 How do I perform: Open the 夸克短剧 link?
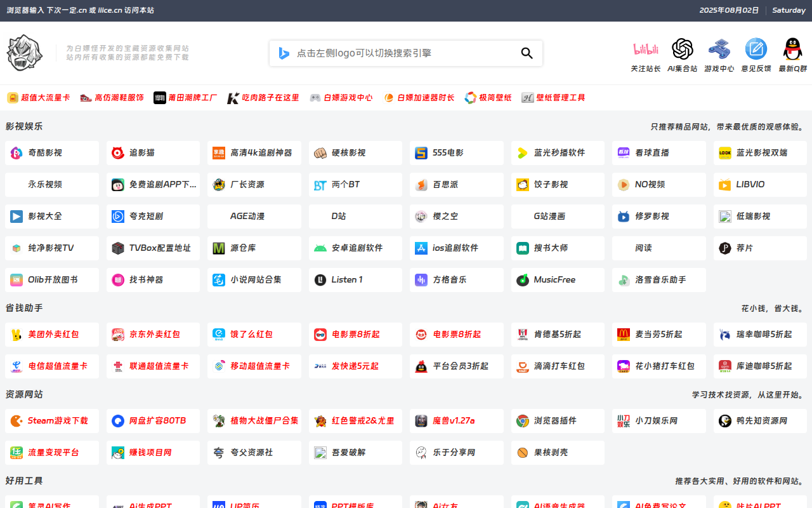click(153, 217)
